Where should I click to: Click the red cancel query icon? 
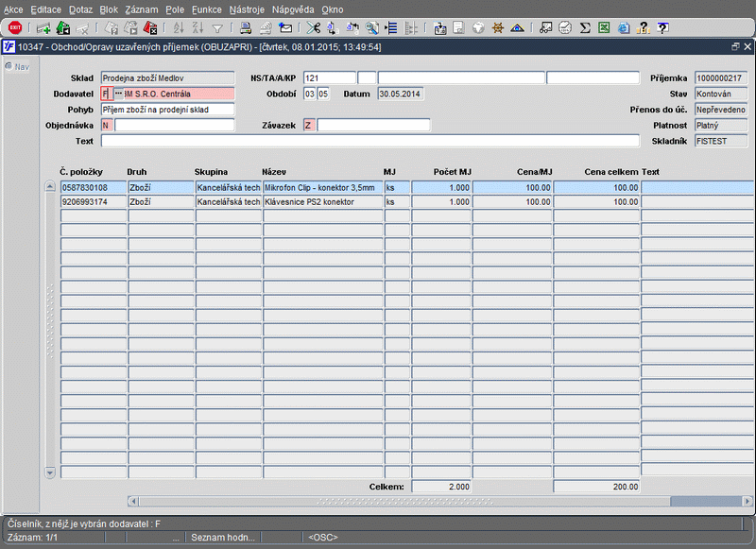click(x=150, y=28)
